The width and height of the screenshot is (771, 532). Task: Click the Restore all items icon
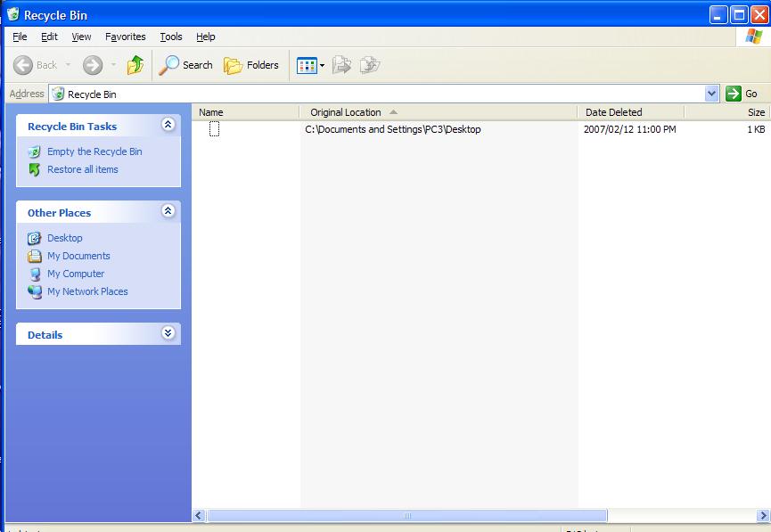35,169
